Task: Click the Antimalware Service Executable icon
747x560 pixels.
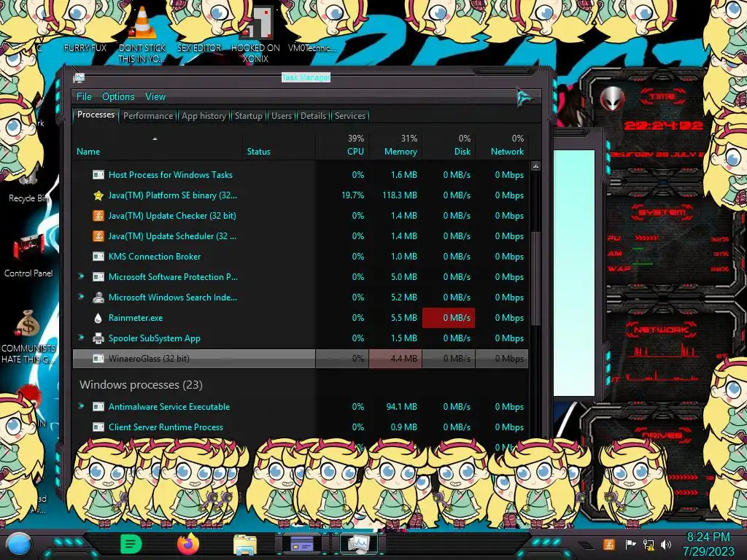Action: point(98,407)
